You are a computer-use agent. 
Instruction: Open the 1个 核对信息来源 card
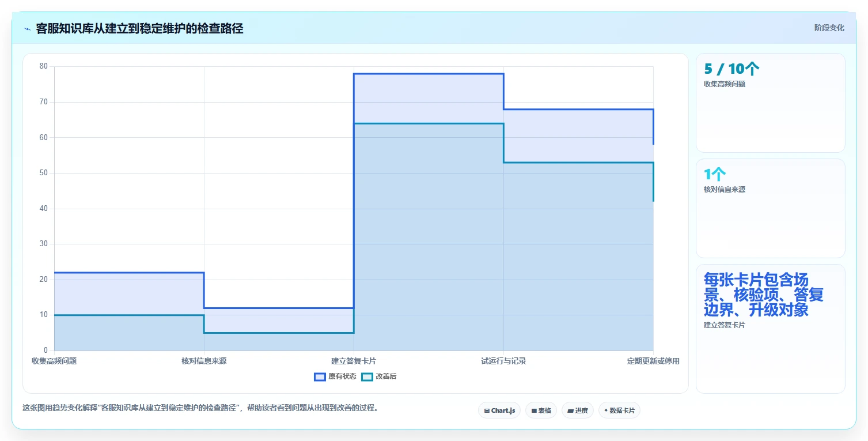[x=771, y=208]
